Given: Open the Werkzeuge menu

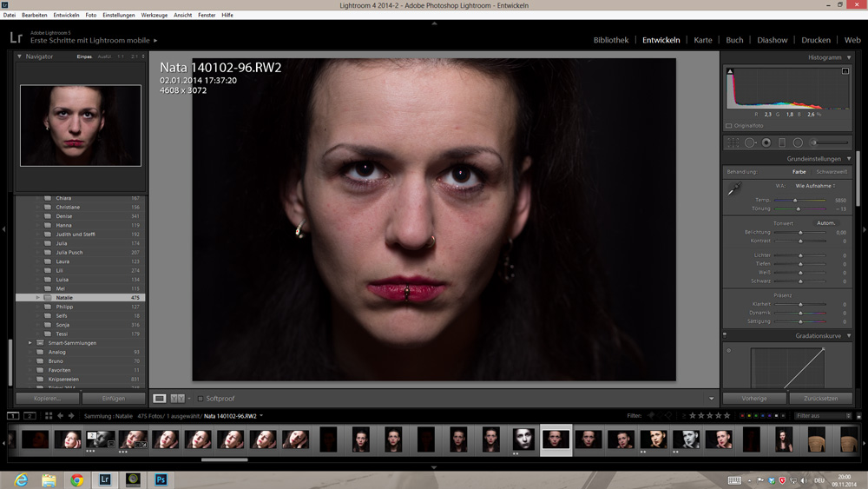Looking at the screenshot, I should pyautogui.click(x=154, y=15).
